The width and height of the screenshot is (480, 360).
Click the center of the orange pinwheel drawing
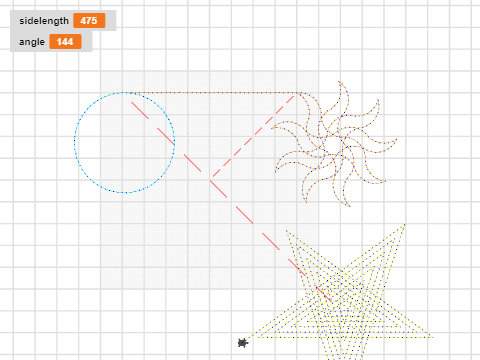tap(334, 143)
